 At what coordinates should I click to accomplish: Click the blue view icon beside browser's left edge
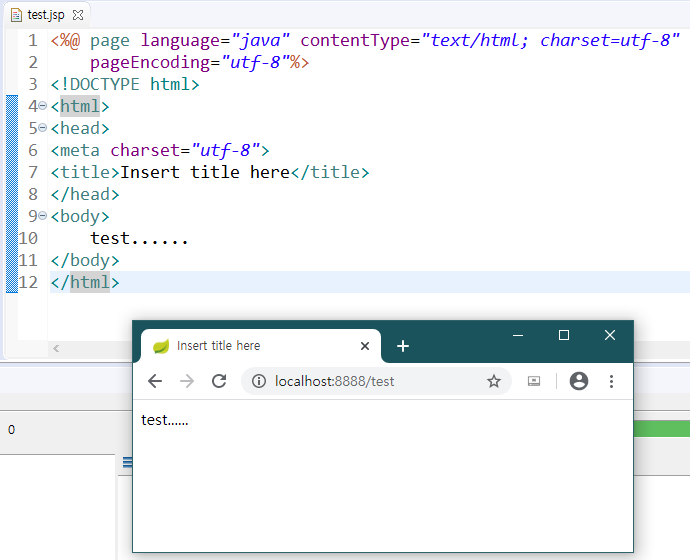pos(127,462)
